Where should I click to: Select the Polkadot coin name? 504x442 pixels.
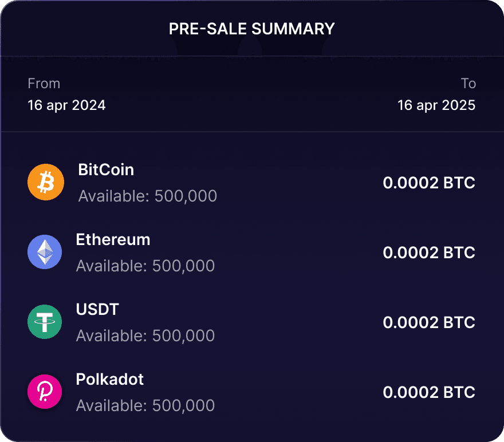click(x=109, y=379)
